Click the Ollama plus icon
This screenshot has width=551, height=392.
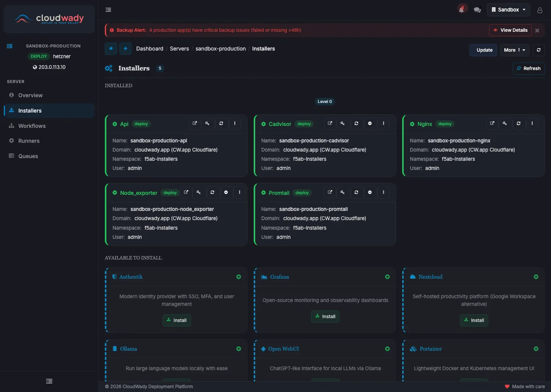click(x=239, y=349)
